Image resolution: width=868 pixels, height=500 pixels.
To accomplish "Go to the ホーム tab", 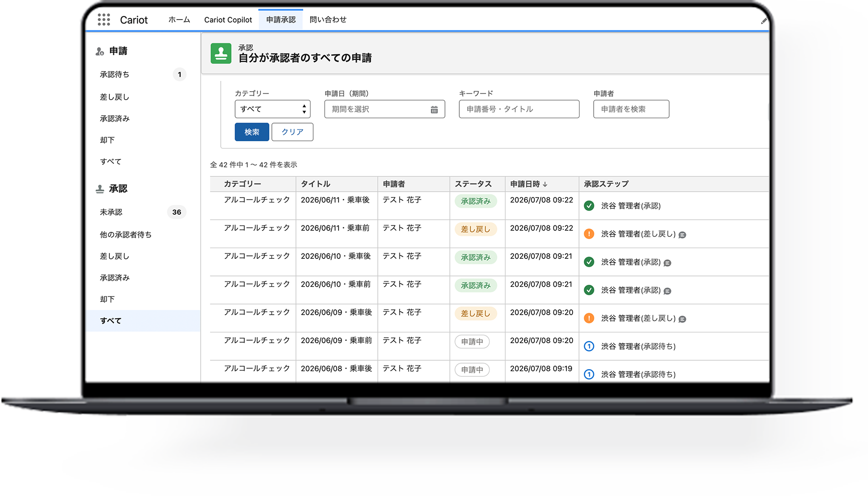I will point(179,20).
